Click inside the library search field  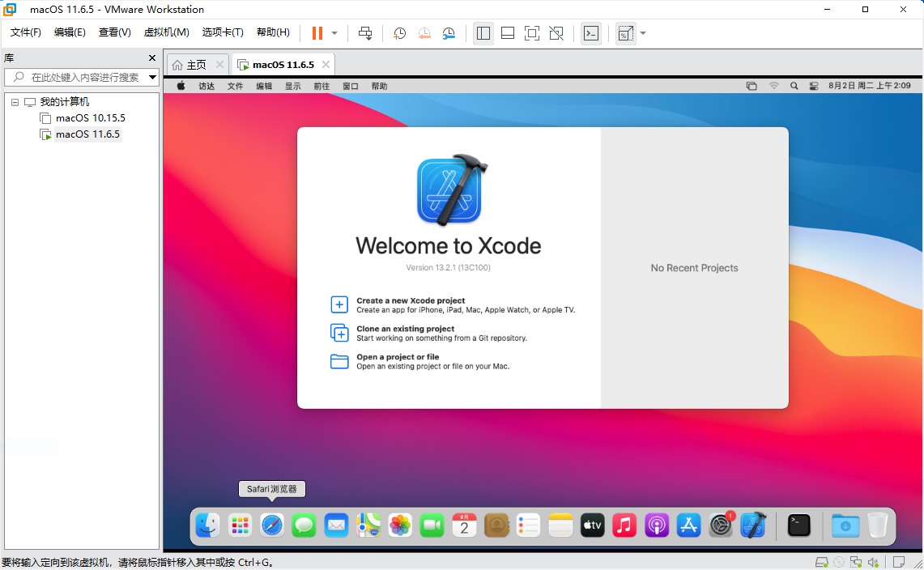click(x=81, y=77)
